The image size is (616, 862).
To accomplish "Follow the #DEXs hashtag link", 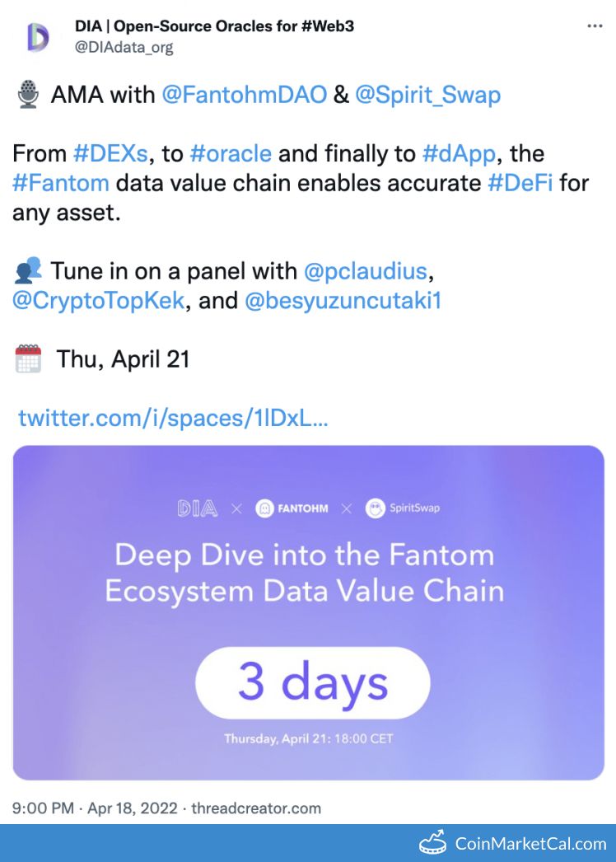I will pyautogui.click(x=110, y=153).
